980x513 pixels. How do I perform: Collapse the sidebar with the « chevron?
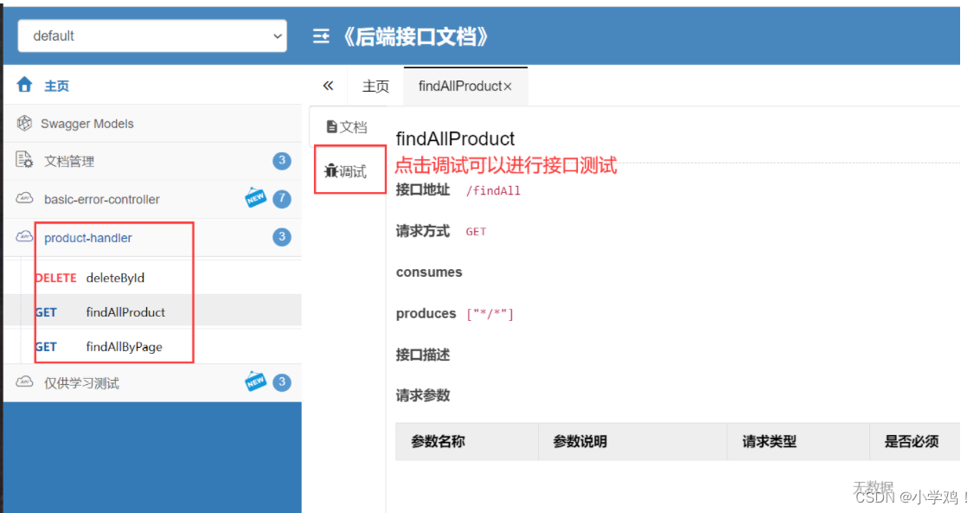pyautogui.click(x=329, y=86)
